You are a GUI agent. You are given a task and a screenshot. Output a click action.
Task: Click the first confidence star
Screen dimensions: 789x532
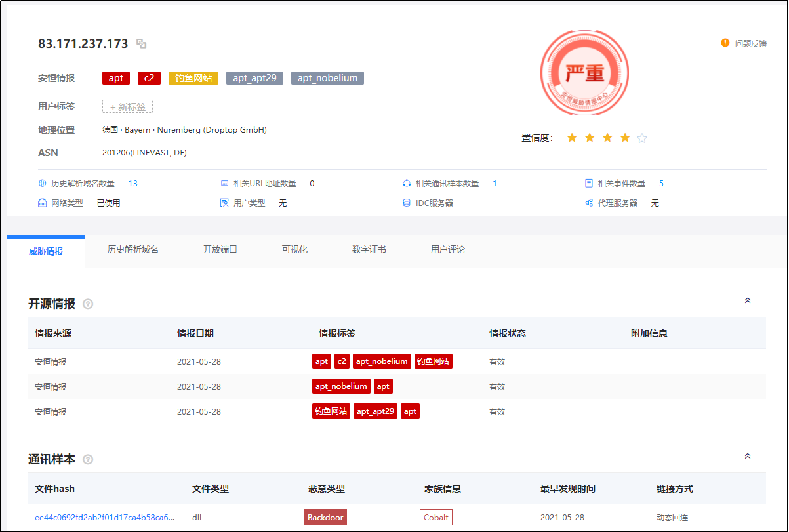coord(572,138)
